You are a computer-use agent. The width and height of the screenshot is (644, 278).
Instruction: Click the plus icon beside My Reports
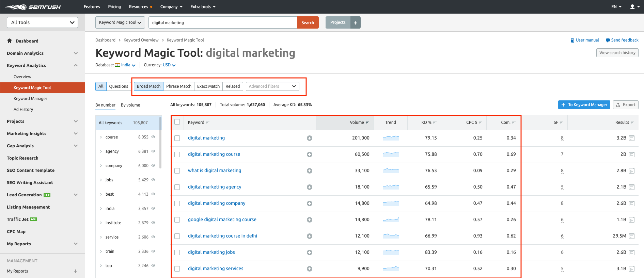(76, 271)
